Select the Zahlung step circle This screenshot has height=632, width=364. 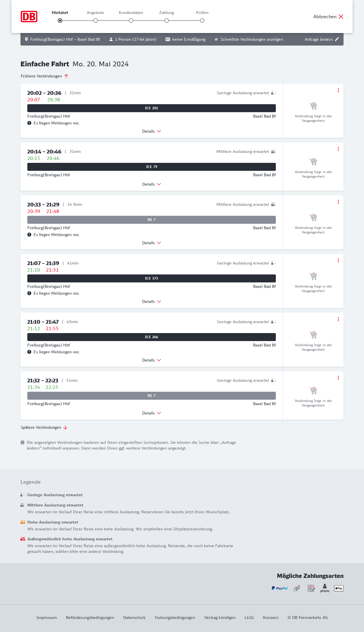(167, 20)
